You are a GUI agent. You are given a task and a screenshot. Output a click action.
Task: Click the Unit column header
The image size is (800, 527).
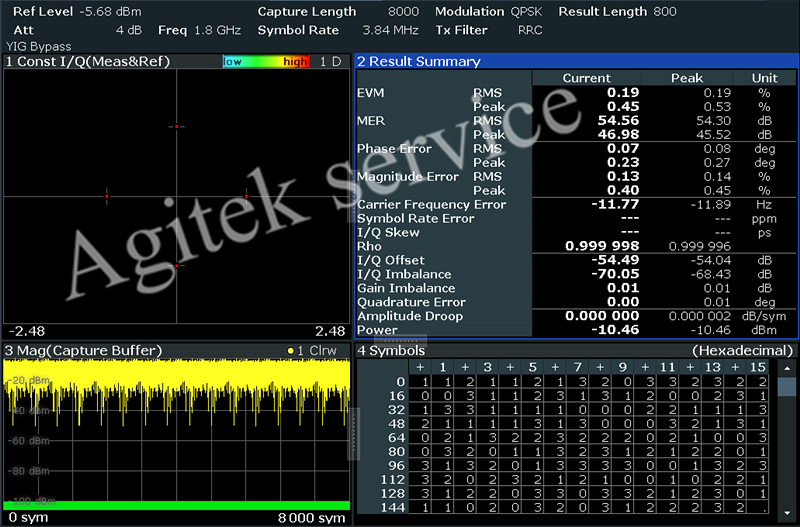(x=764, y=78)
